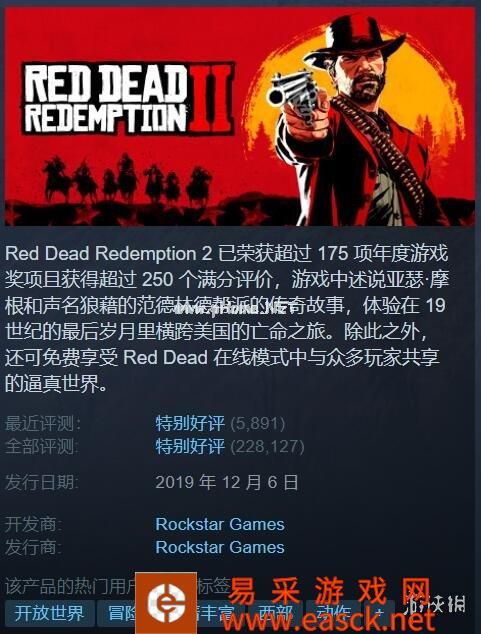
Task: Select the 西部 tag
Action: (275, 614)
